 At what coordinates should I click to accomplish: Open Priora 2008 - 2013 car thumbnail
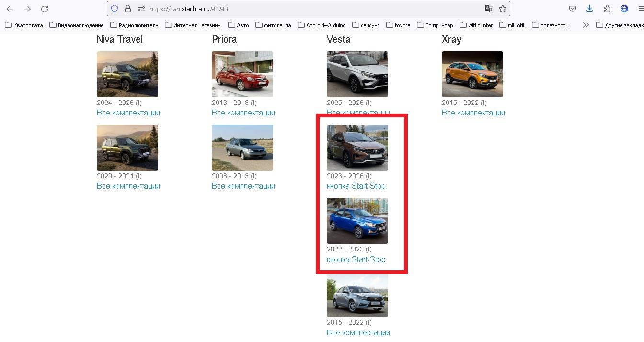coord(242,148)
